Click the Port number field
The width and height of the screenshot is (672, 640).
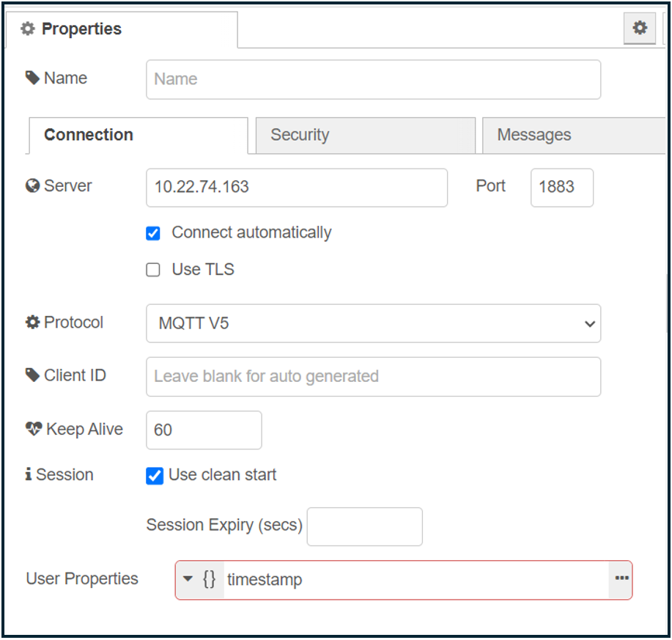point(561,188)
